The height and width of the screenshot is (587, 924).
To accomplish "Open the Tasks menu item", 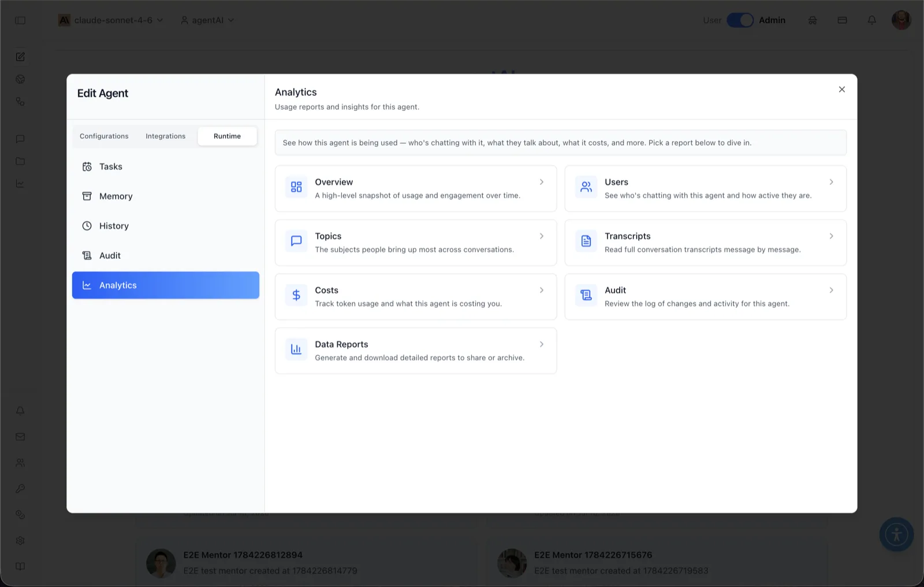I will [x=166, y=166].
